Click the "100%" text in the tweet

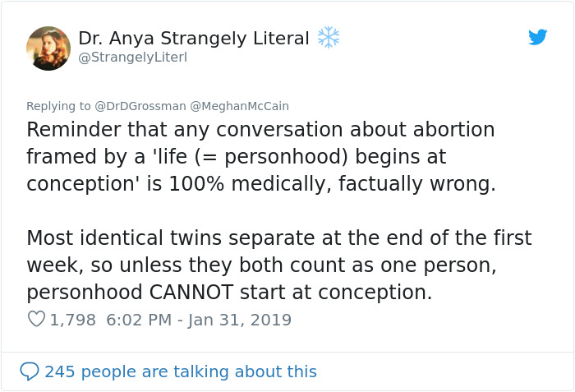(x=198, y=183)
